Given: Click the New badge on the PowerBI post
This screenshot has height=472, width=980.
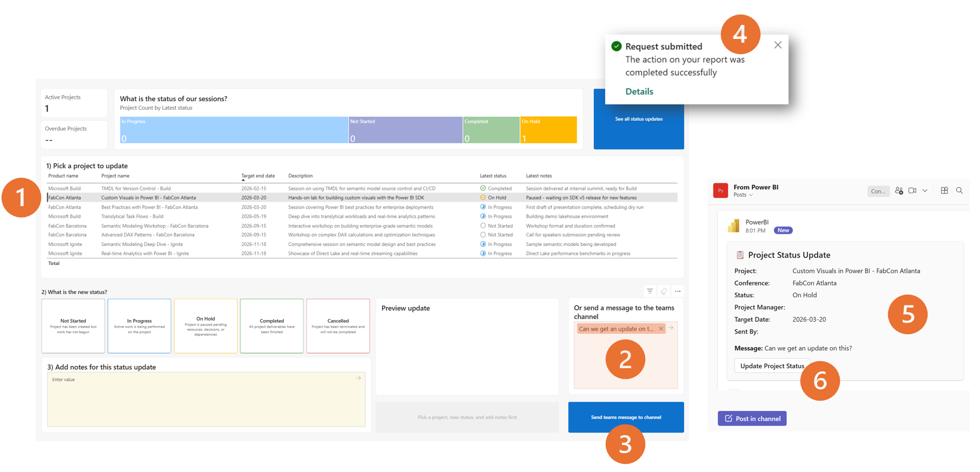Looking at the screenshot, I should point(783,230).
